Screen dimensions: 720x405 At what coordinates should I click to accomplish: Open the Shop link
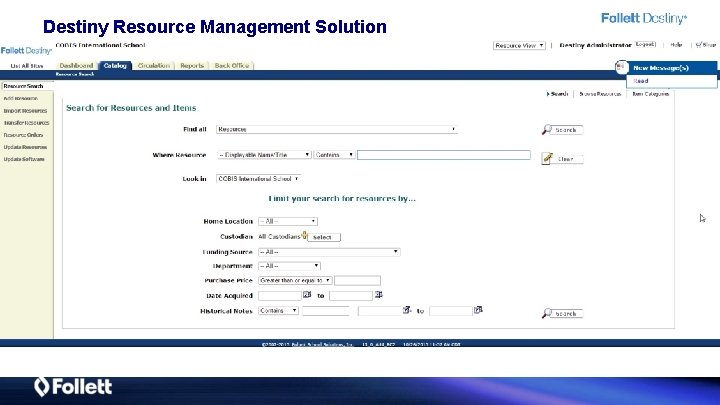[x=706, y=45]
